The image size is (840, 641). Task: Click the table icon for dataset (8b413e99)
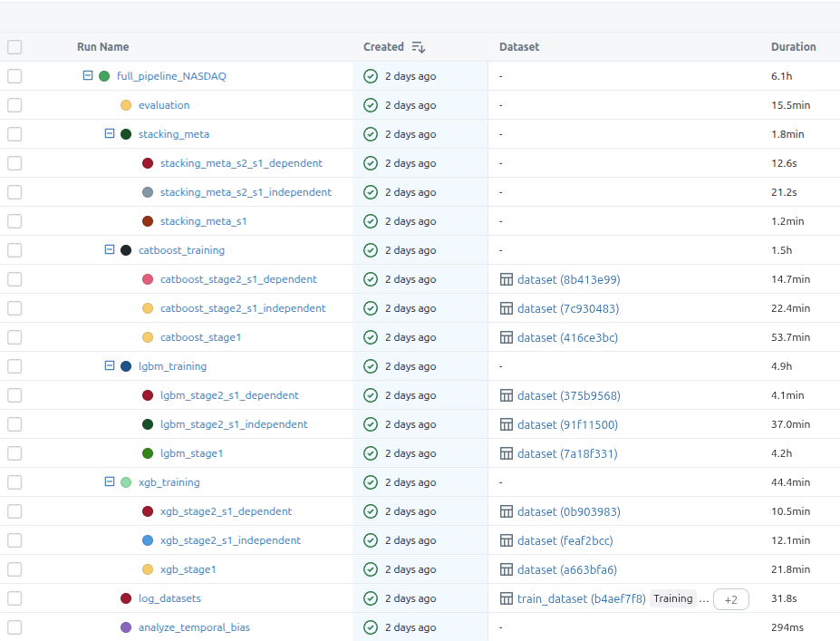(x=507, y=279)
